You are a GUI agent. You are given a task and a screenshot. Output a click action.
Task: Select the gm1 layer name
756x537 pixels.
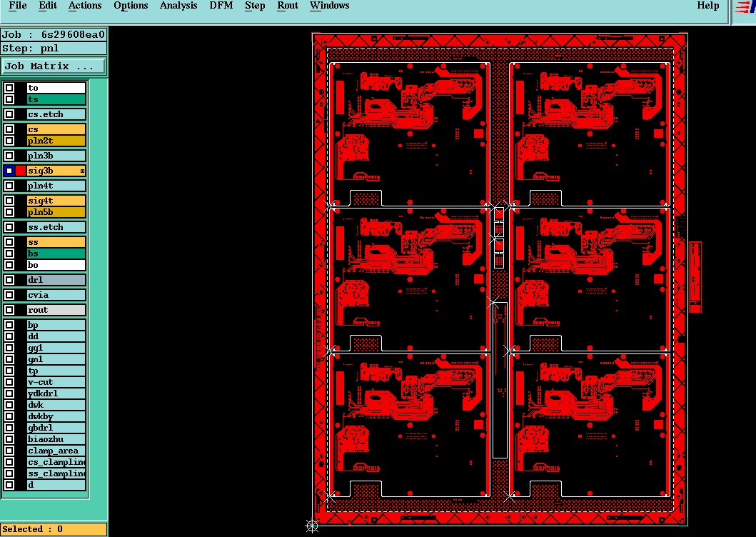[56, 359]
